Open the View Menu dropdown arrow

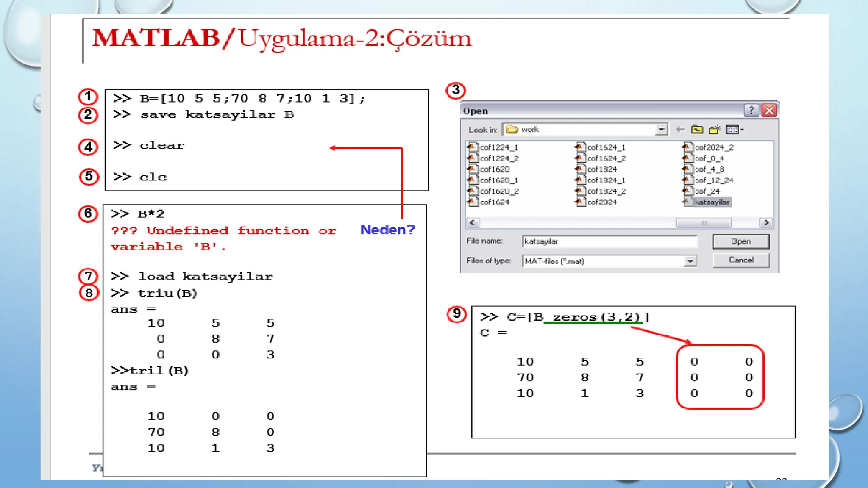tap(742, 130)
